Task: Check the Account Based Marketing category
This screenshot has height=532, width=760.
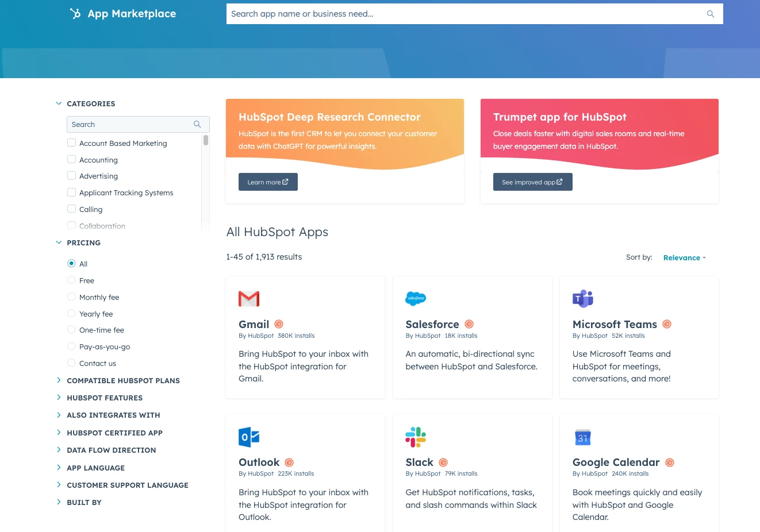Action: click(x=71, y=142)
